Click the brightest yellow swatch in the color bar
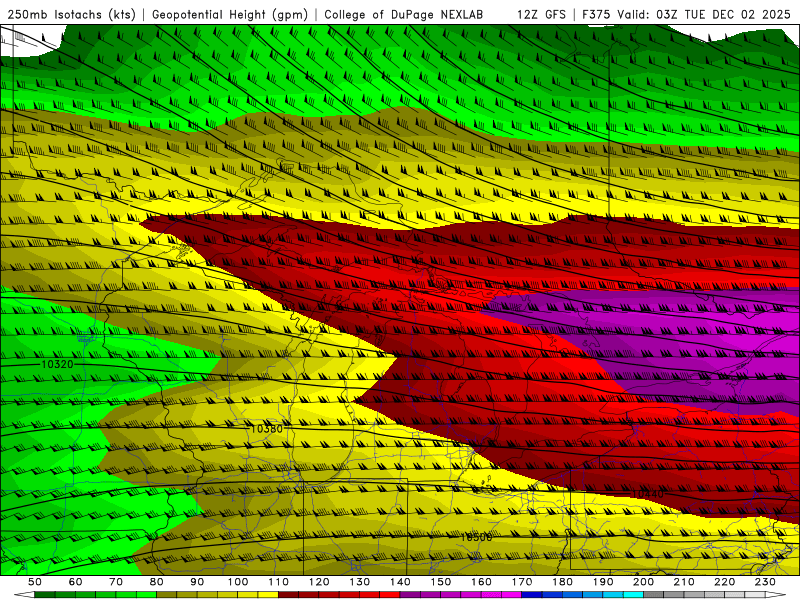The width and height of the screenshot is (800, 600). click(x=268, y=594)
